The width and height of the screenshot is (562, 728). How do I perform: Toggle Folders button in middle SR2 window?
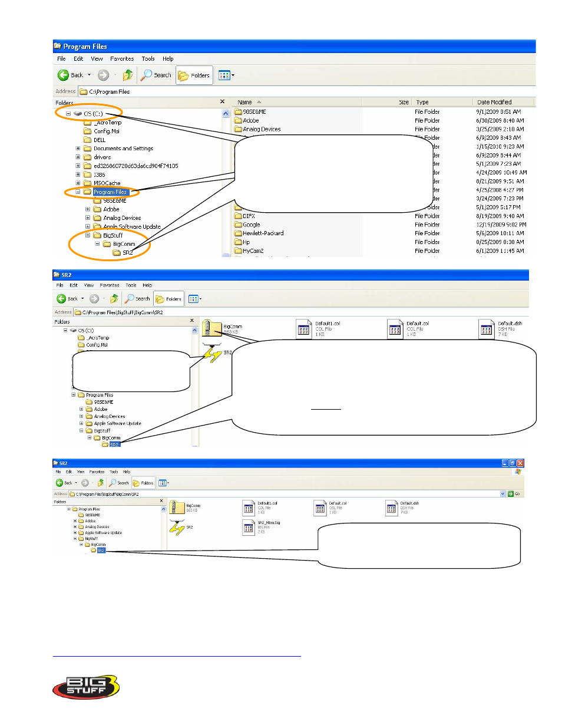168,299
